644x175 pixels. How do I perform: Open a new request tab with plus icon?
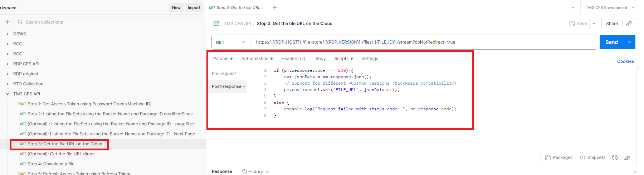(274, 7)
